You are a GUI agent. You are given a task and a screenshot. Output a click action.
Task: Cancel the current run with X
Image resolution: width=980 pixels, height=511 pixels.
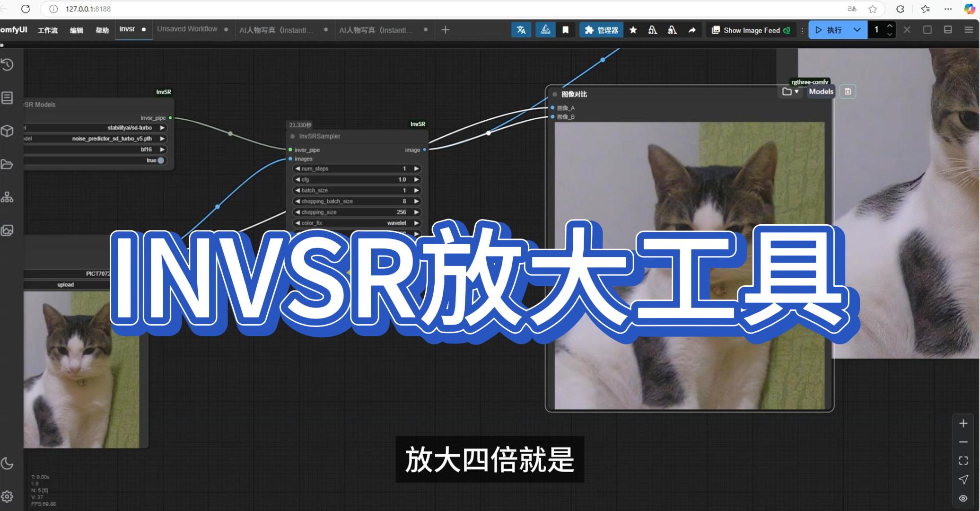click(907, 30)
